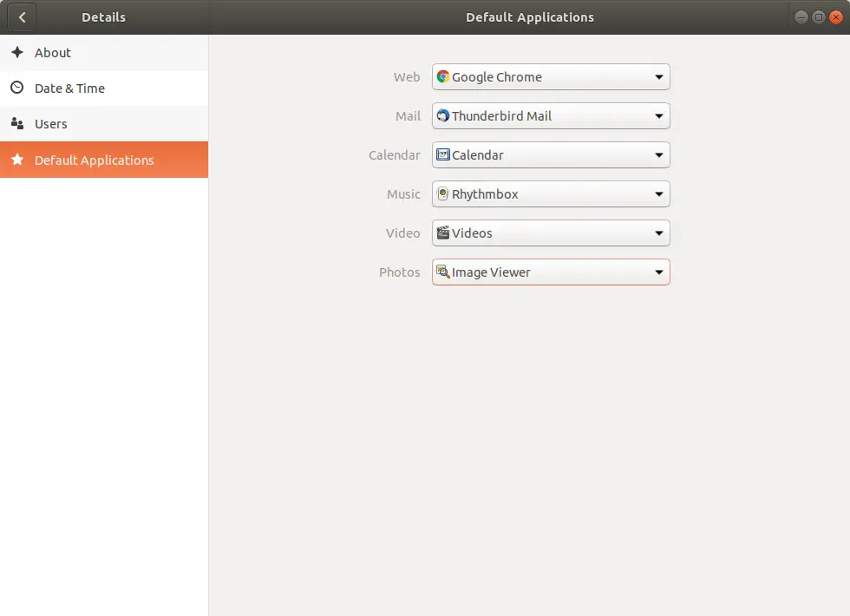Click the Users people icon
The image size is (850, 616).
[x=17, y=123]
